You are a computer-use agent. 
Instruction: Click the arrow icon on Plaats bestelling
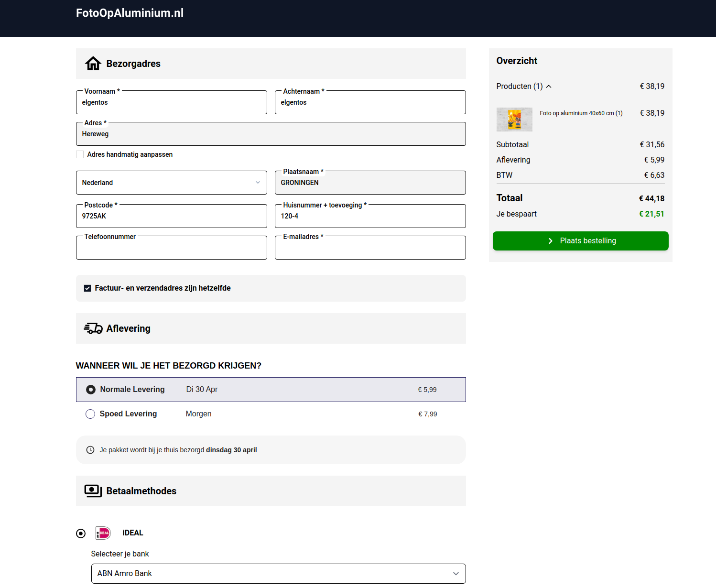[550, 241]
